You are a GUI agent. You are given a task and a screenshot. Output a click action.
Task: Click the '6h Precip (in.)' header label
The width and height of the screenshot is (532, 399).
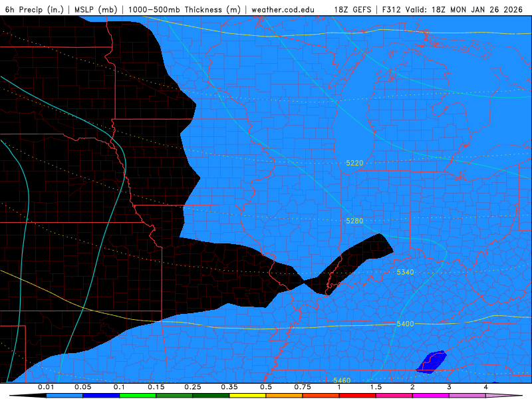(35, 9)
